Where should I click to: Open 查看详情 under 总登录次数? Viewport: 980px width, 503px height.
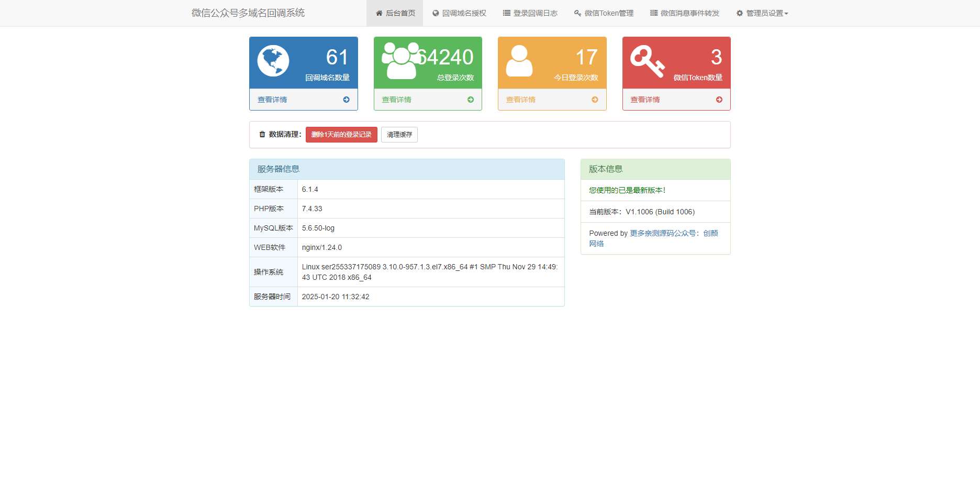[x=396, y=100]
